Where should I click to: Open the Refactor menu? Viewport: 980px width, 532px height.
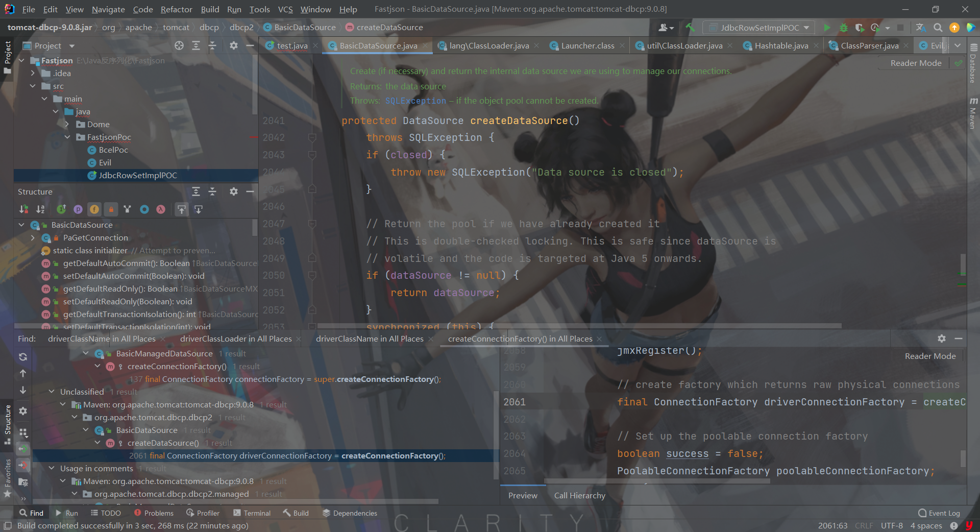point(176,9)
